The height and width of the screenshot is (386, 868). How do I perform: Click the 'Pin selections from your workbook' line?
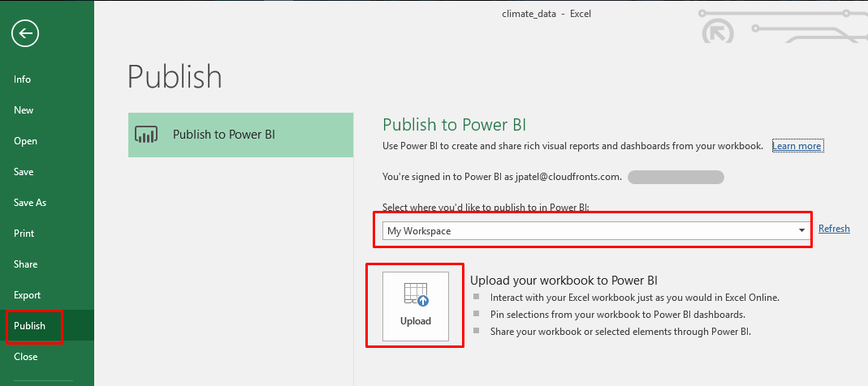(618, 314)
